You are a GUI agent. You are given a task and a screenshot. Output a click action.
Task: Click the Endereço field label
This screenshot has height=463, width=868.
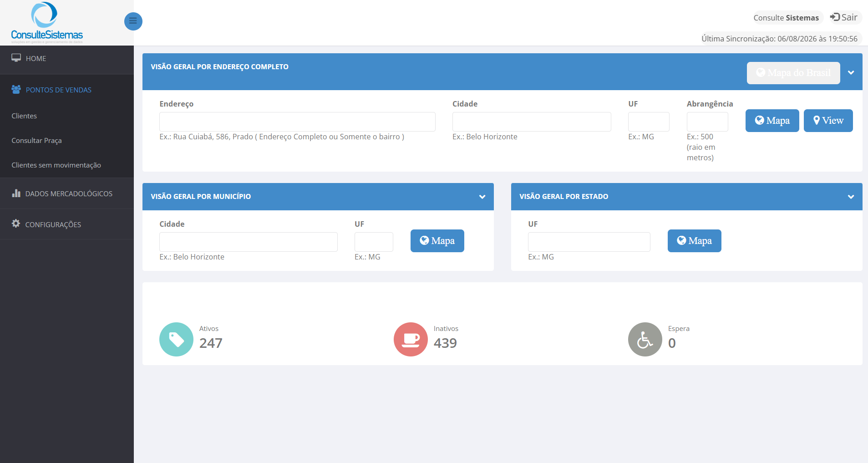[x=176, y=104]
